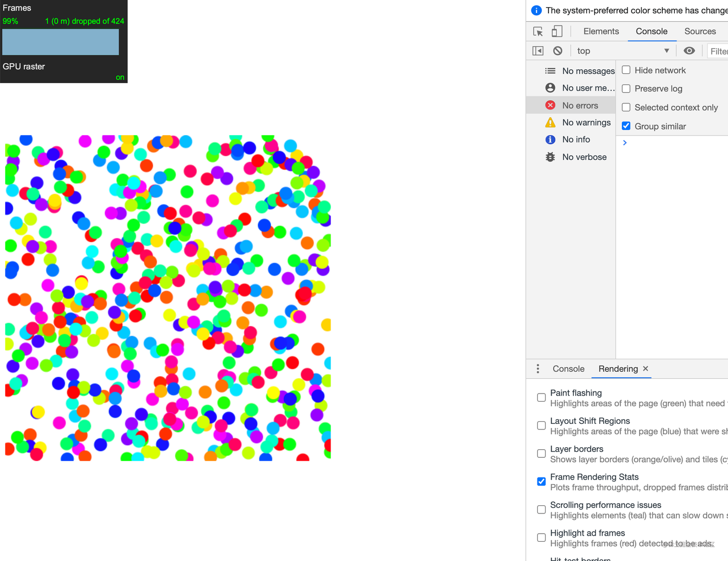Switch to the Console drawer tab

[x=568, y=369]
